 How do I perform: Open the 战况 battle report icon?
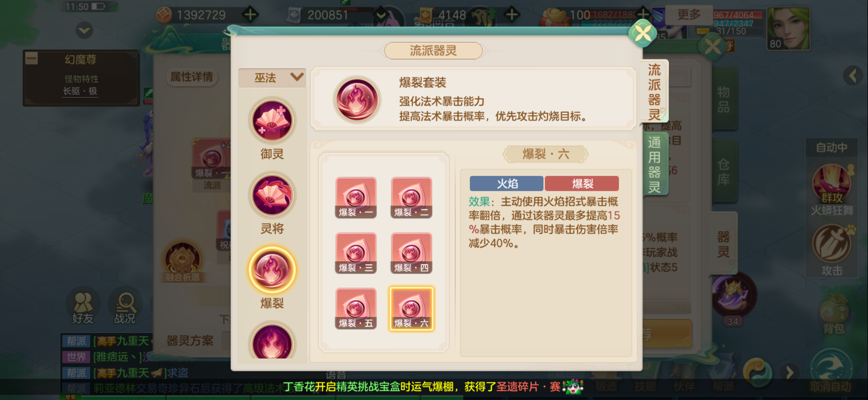125,307
